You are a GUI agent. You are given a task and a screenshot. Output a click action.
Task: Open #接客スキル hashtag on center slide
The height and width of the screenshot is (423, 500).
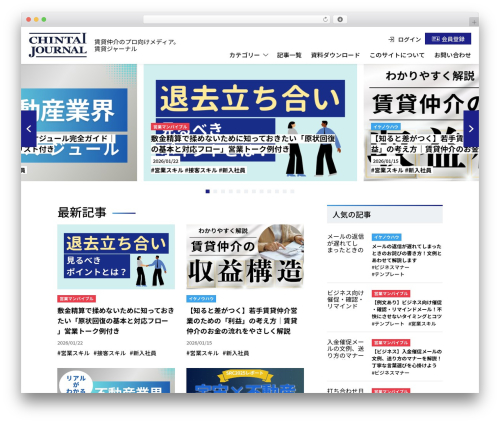[201, 170]
